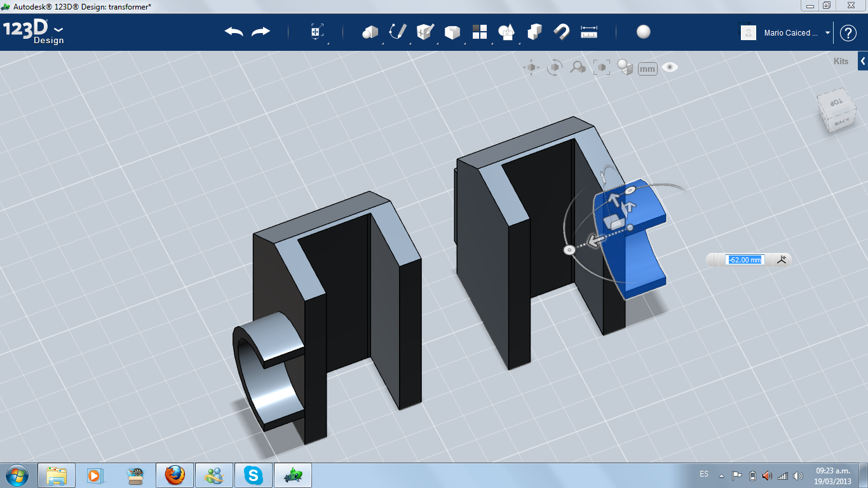Open Windows Live Messenger from taskbar
This screenshot has height=488, width=868.
214,475
